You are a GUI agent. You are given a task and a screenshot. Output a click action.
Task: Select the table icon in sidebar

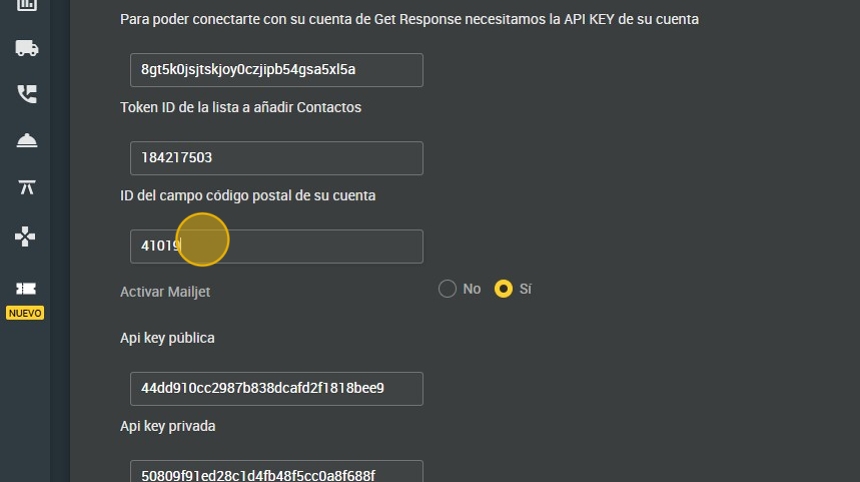(x=27, y=188)
